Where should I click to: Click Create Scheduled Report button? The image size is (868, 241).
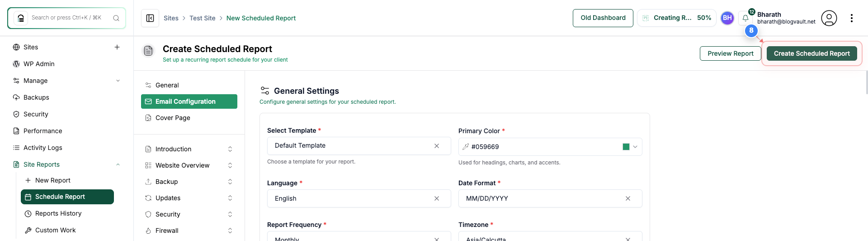[x=812, y=53]
